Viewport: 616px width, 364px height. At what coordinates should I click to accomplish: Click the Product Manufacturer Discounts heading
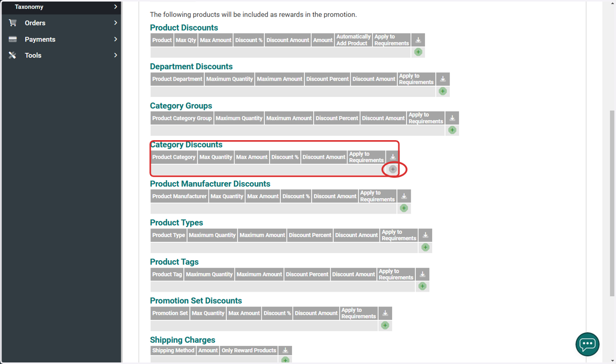[x=210, y=184]
